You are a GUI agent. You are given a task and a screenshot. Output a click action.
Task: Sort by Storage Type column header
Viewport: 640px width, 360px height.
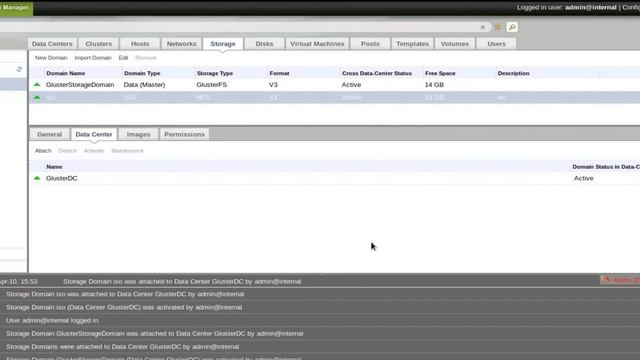(215, 73)
